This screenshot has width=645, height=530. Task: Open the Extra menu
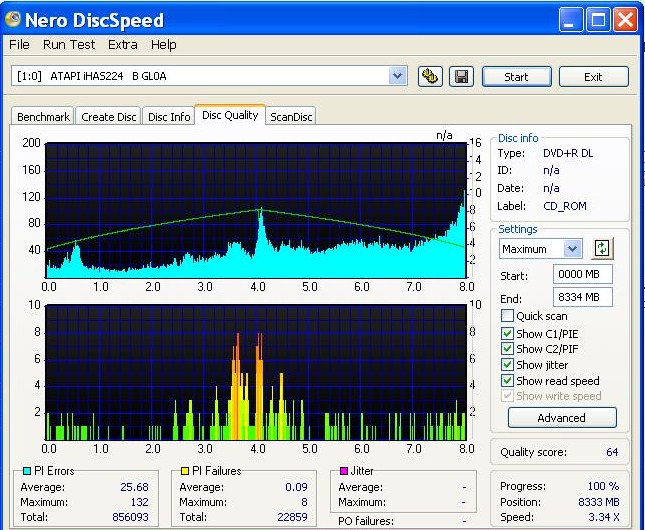point(122,45)
